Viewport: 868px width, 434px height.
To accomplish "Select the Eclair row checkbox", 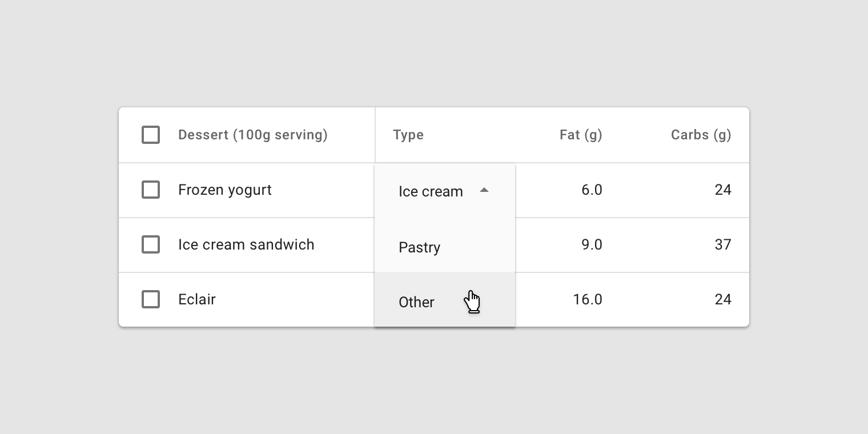I will 151,299.
